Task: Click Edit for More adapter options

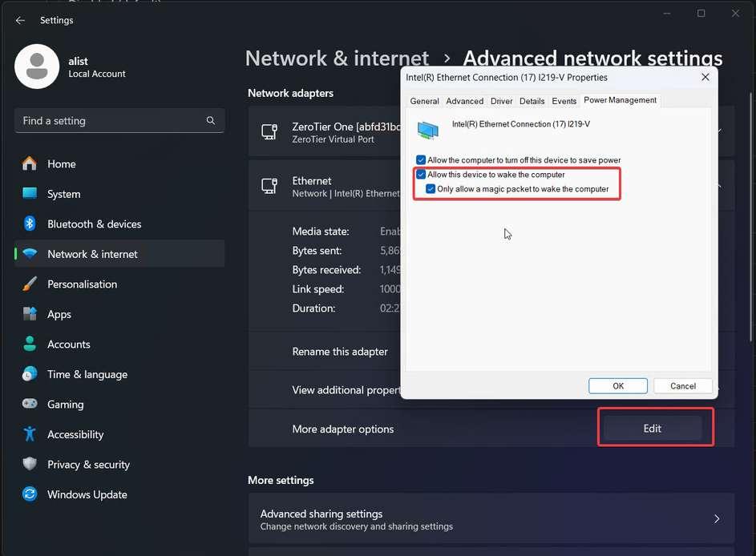Action: point(652,429)
